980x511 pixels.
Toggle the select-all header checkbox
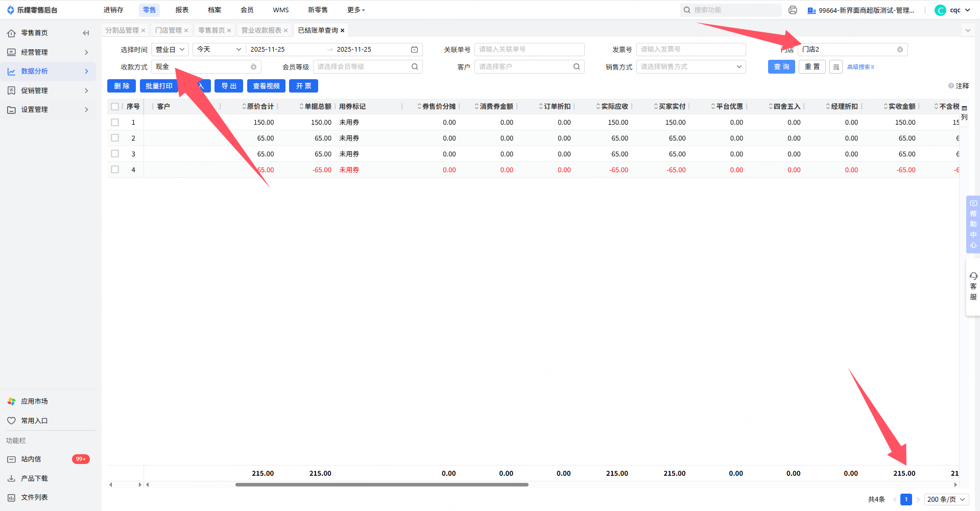tap(115, 106)
